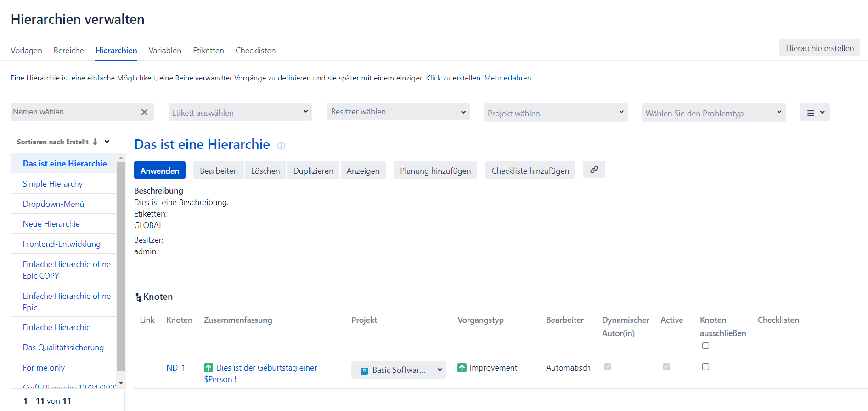Image resolution: width=868 pixels, height=411 pixels.
Task: Click the Knoten tree structure icon
Action: pyautogui.click(x=138, y=297)
